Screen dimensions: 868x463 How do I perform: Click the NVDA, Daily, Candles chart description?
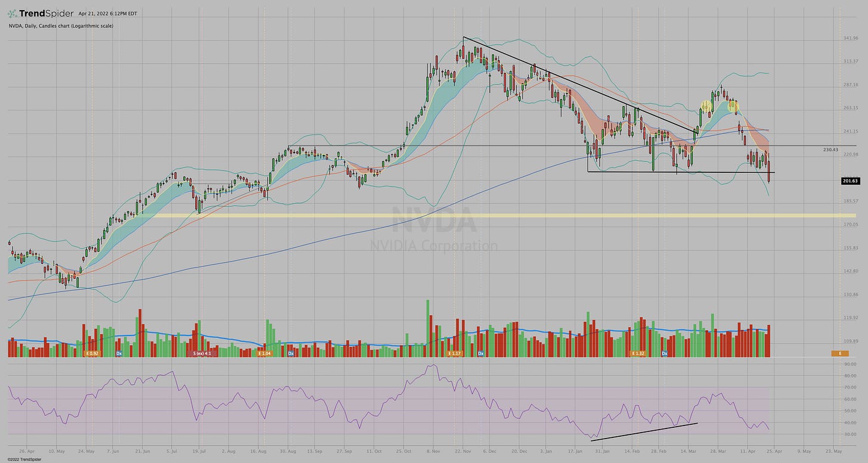60,26
